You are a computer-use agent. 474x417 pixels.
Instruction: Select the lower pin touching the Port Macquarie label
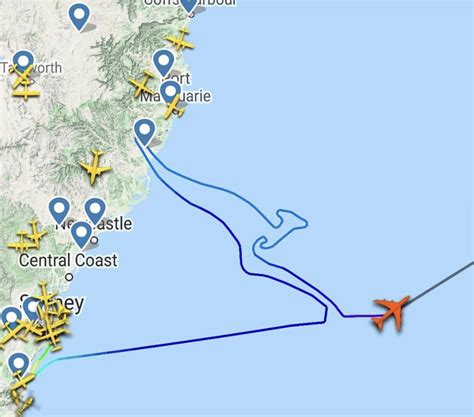point(170,94)
